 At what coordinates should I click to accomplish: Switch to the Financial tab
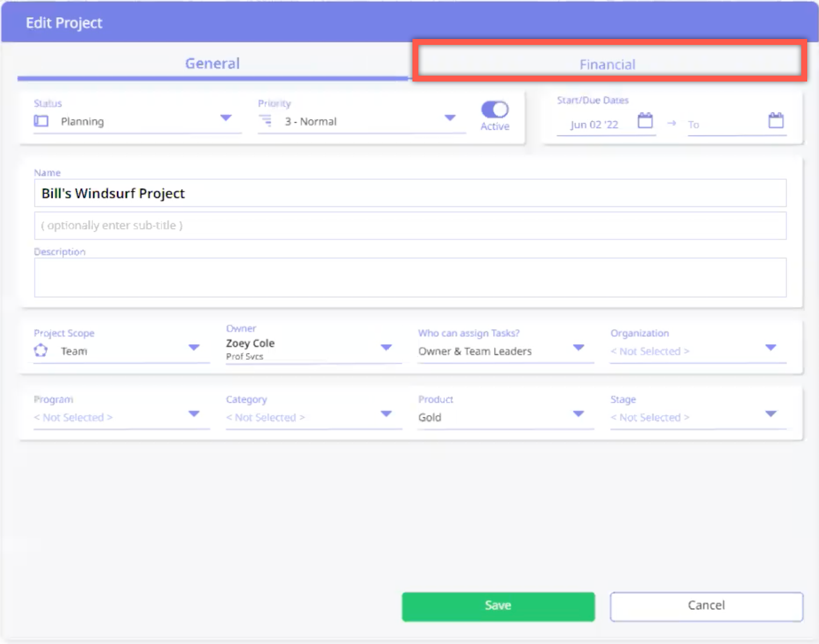coord(607,64)
